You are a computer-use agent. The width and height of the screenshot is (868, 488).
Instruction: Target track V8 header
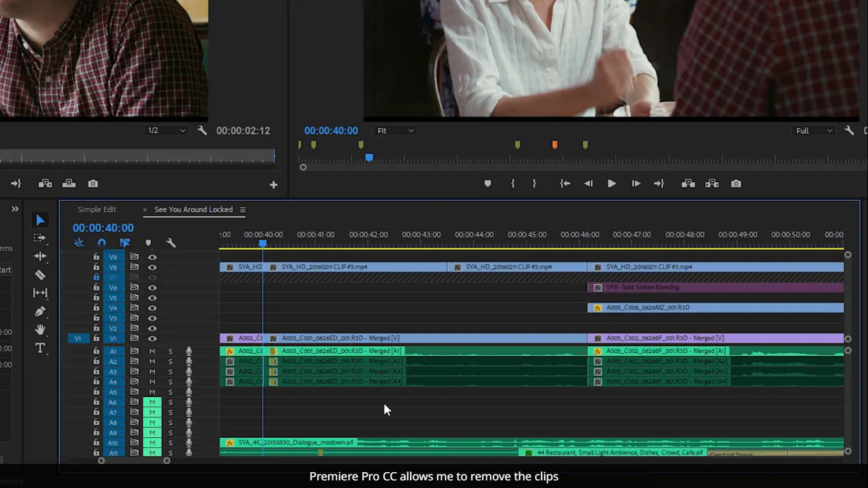click(x=113, y=268)
